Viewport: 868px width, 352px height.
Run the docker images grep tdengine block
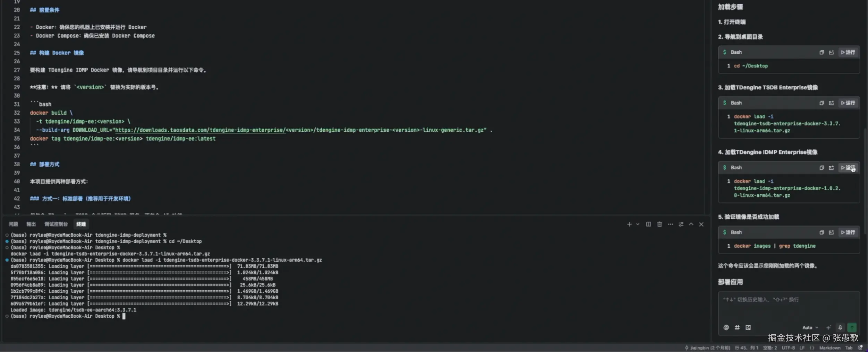848,232
